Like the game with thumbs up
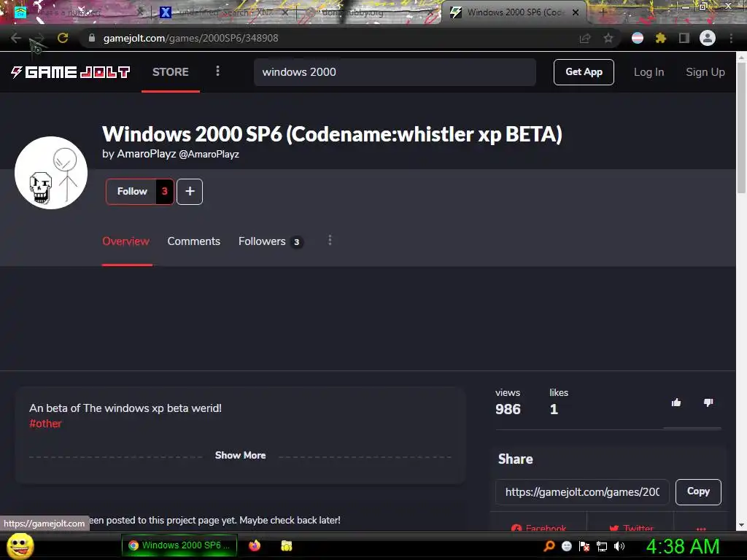This screenshot has width=747, height=560. tap(676, 402)
